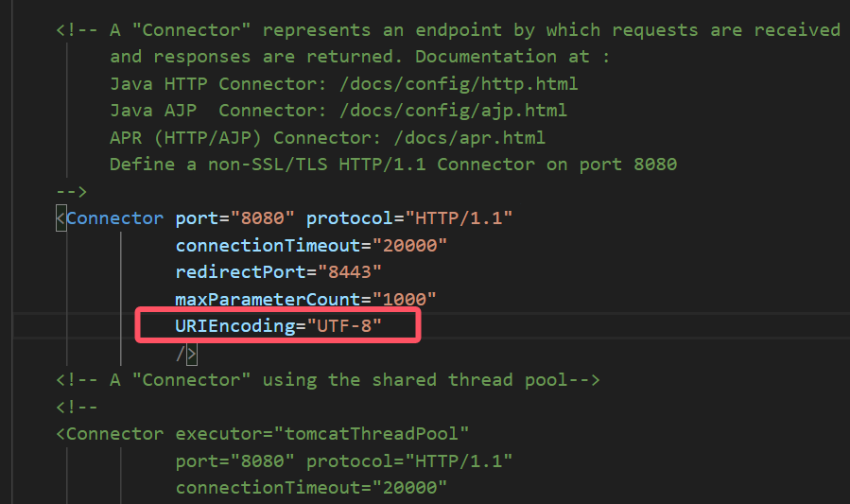Click the "HTTP/1.1" protocol value in the active Connector
Viewport: 850px width, 504px height.
click(x=459, y=218)
